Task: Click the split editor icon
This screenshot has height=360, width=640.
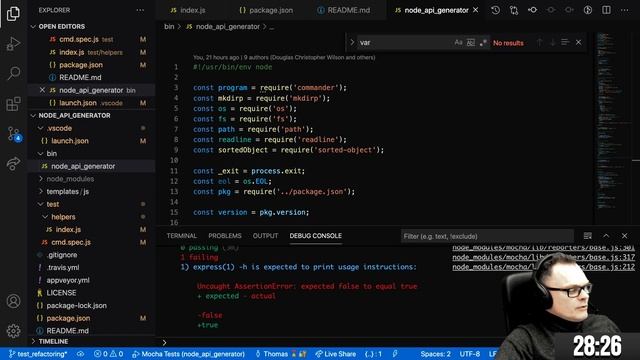Action: click(x=607, y=10)
